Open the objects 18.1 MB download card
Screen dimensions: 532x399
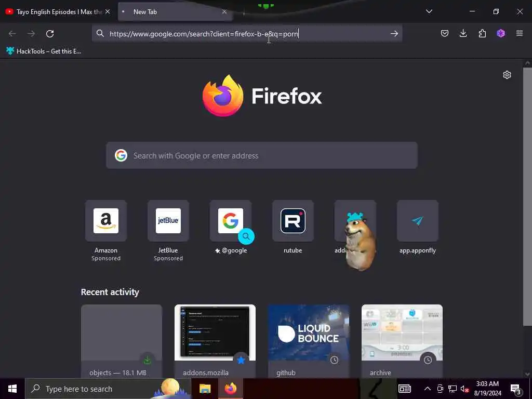122,341
